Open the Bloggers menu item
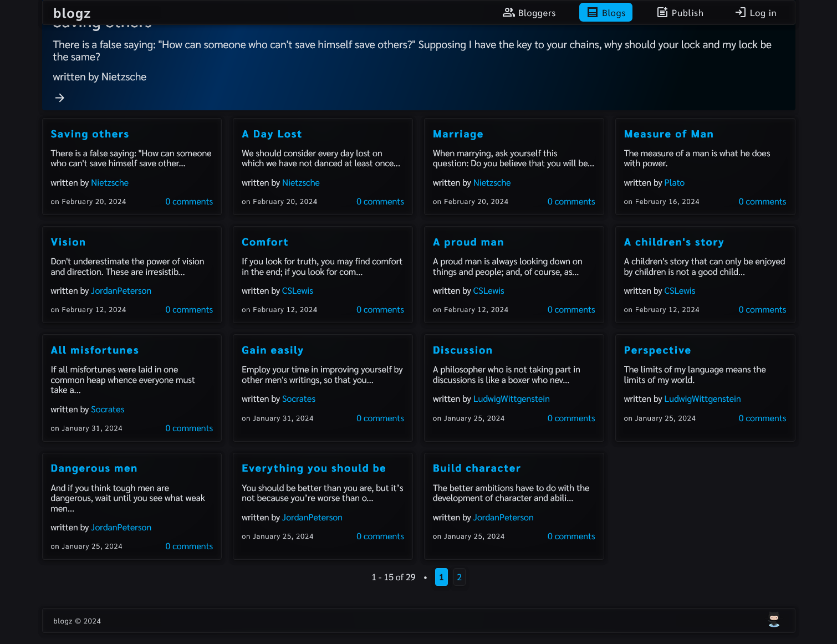The image size is (837, 644). point(536,13)
